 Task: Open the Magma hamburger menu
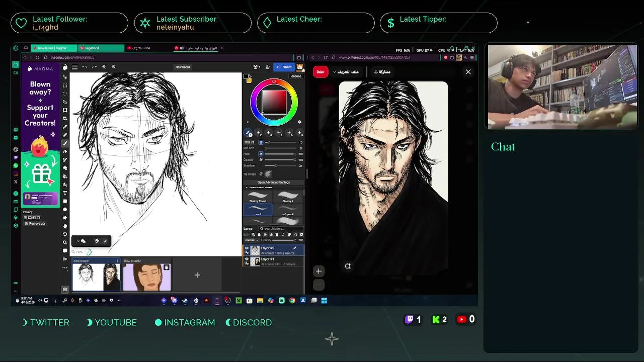(x=75, y=67)
